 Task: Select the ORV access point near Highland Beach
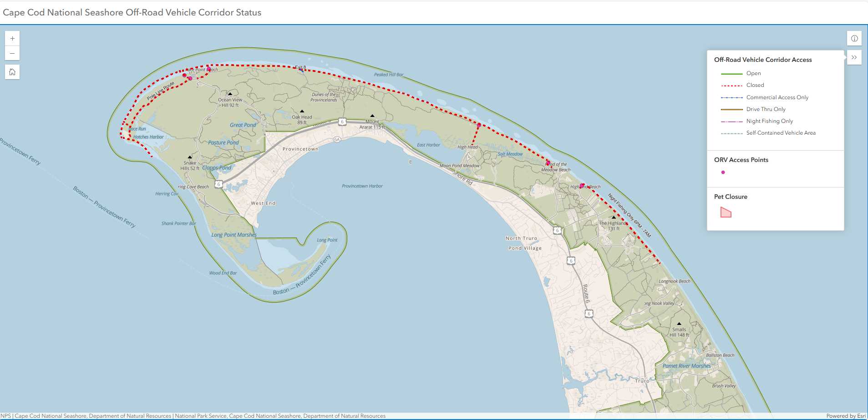point(583,185)
